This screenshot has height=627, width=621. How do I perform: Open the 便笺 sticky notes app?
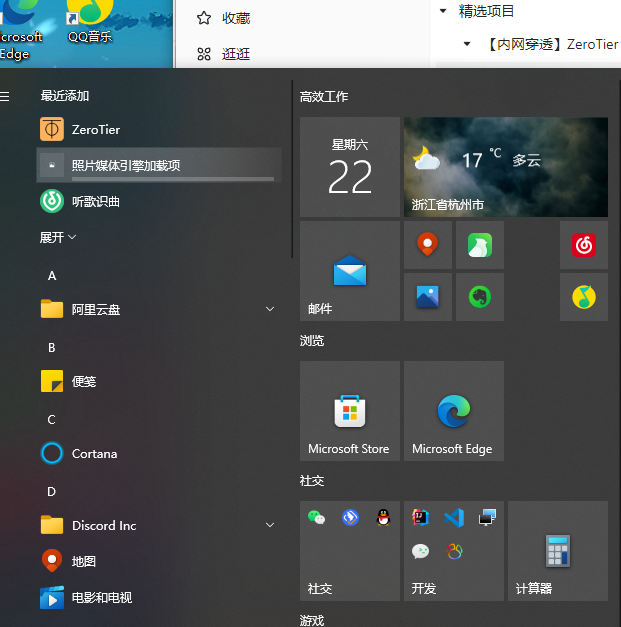point(159,381)
